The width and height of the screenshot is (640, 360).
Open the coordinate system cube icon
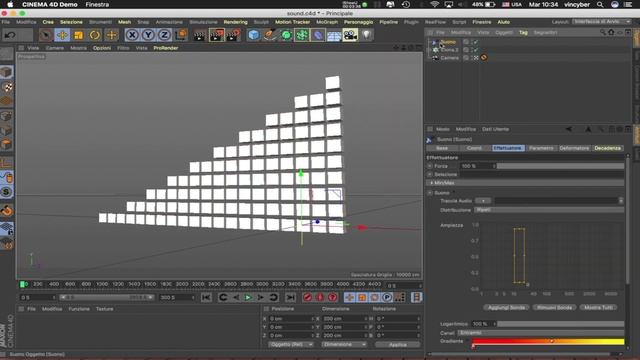coord(181,35)
